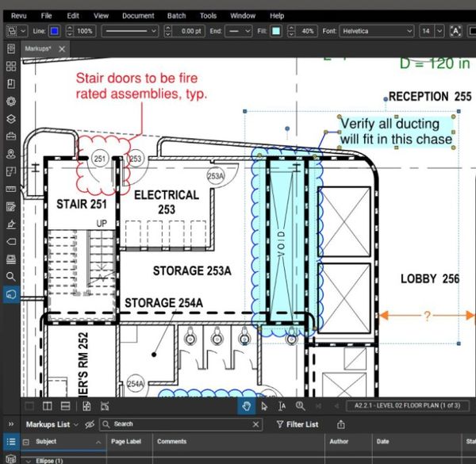The height and width of the screenshot is (464, 476).
Task: Select the red 'Stair doors' callout markup
Action: [141, 86]
